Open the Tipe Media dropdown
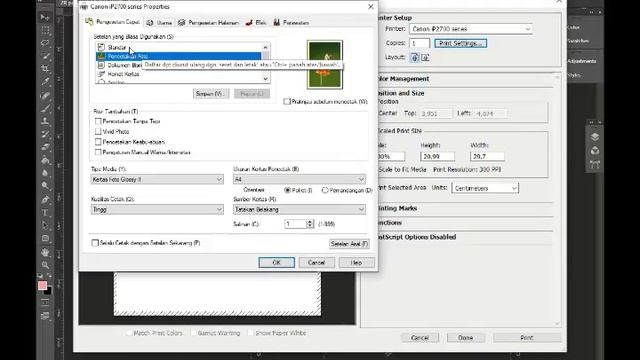Image resolution: width=640 pixels, height=360 pixels. pyautogui.click(x=157, y=179)
